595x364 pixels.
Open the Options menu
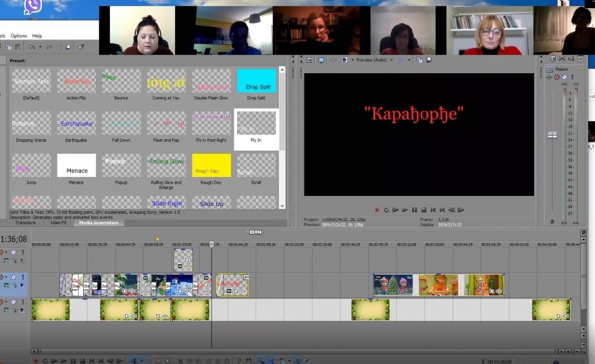click(x=19, y=36)
